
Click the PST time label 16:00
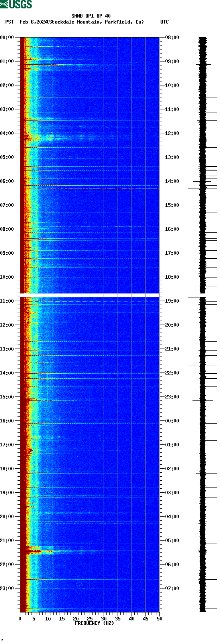click(x=7, y=421)
